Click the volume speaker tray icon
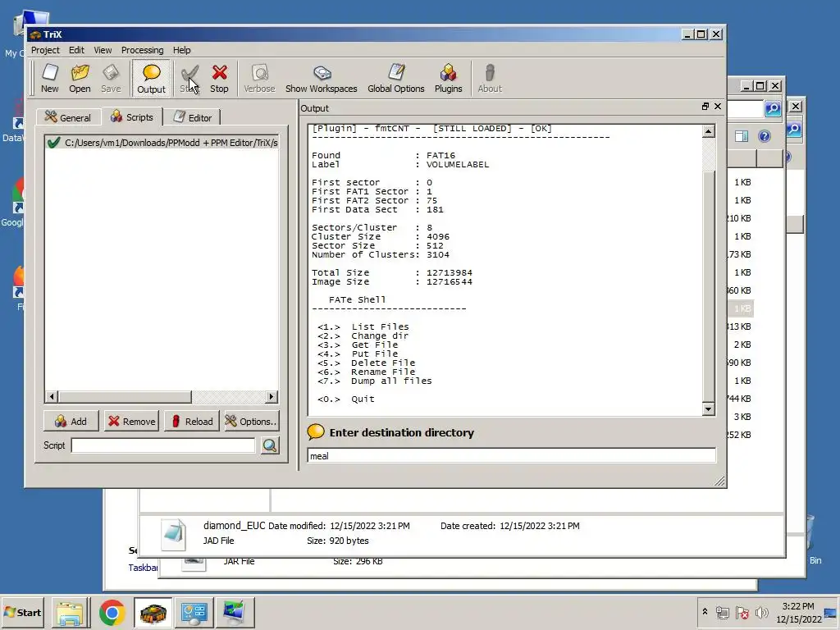The width and height of the screenshot is (840, 630). 761,612
